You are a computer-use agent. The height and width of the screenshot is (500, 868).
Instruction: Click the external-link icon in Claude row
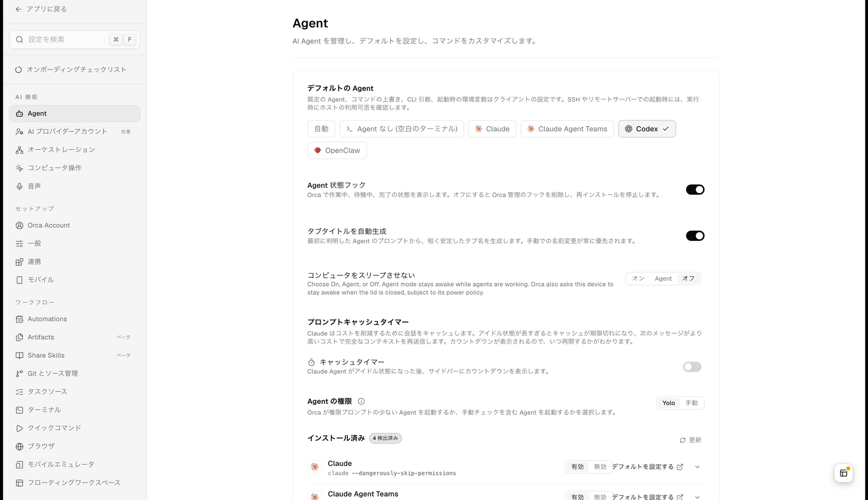[680, 467]
